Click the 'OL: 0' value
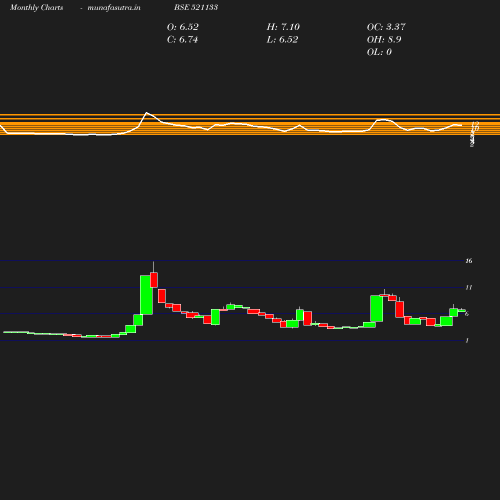 379,52
